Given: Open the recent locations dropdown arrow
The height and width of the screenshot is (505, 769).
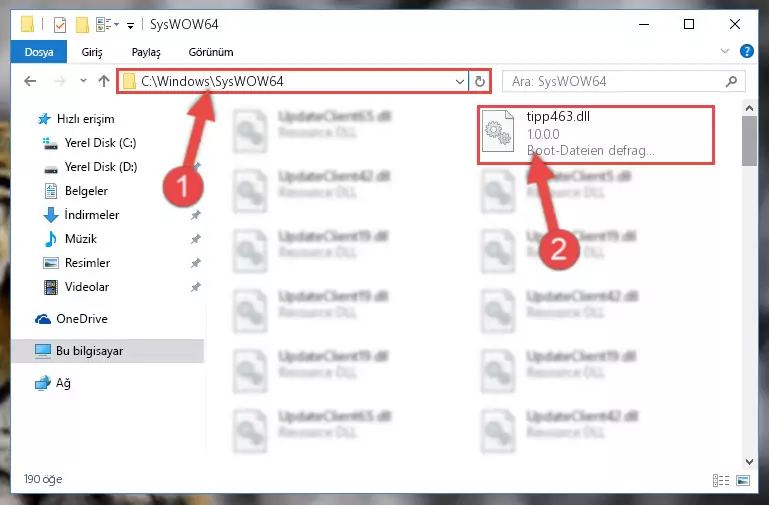Looking at the screenshot, I should pos(83,81).
